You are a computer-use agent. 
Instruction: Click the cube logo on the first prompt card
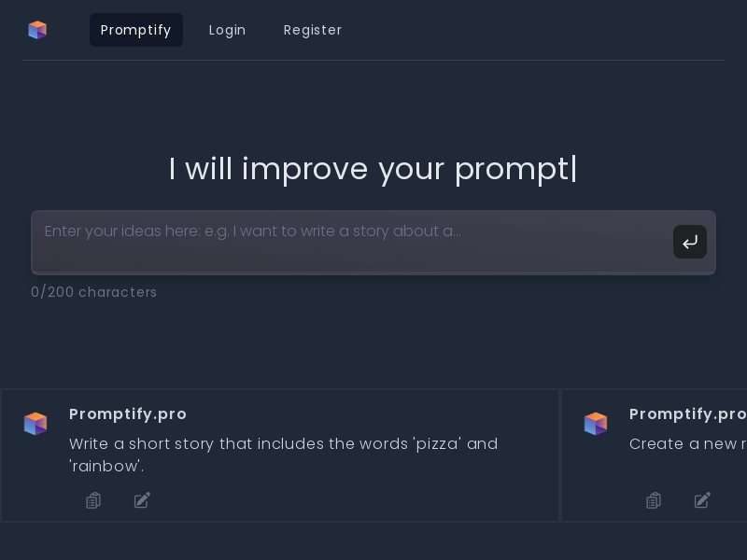point(35,424)
